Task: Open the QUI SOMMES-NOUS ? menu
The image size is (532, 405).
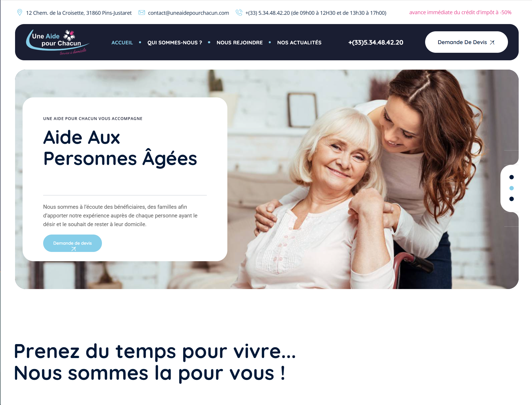Action: 175,43
